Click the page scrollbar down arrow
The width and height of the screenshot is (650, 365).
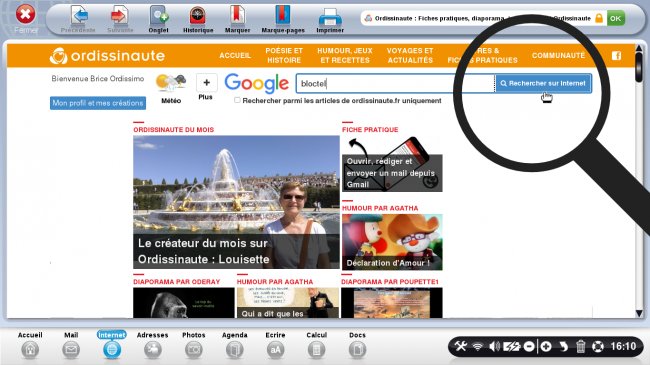pos(639,313)
